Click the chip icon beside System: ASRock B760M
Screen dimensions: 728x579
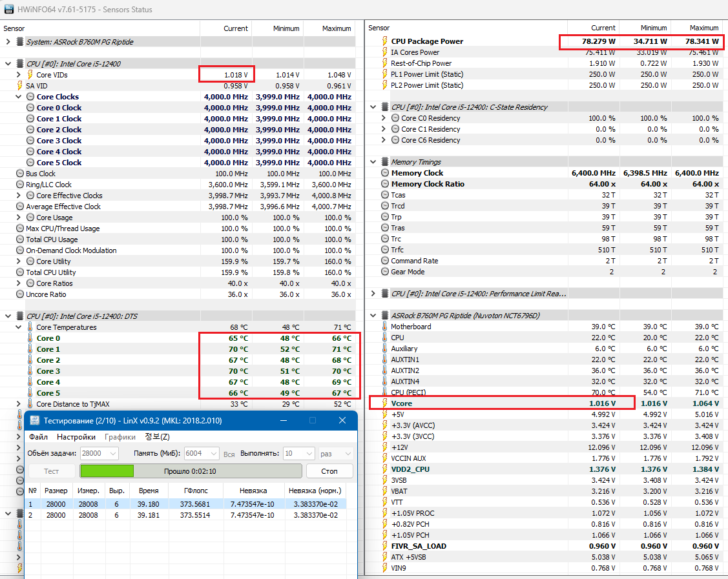point(19,41)
